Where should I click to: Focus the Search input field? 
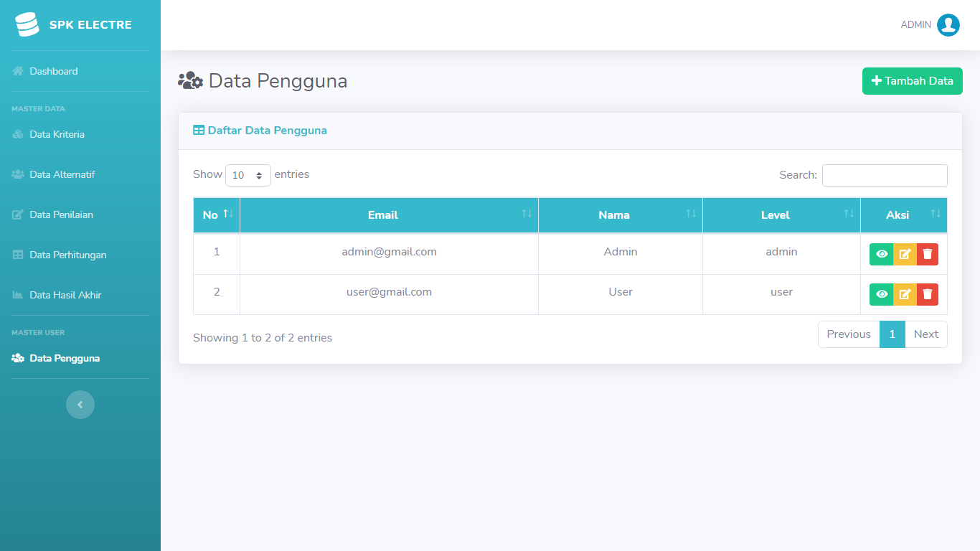(885, 175)
